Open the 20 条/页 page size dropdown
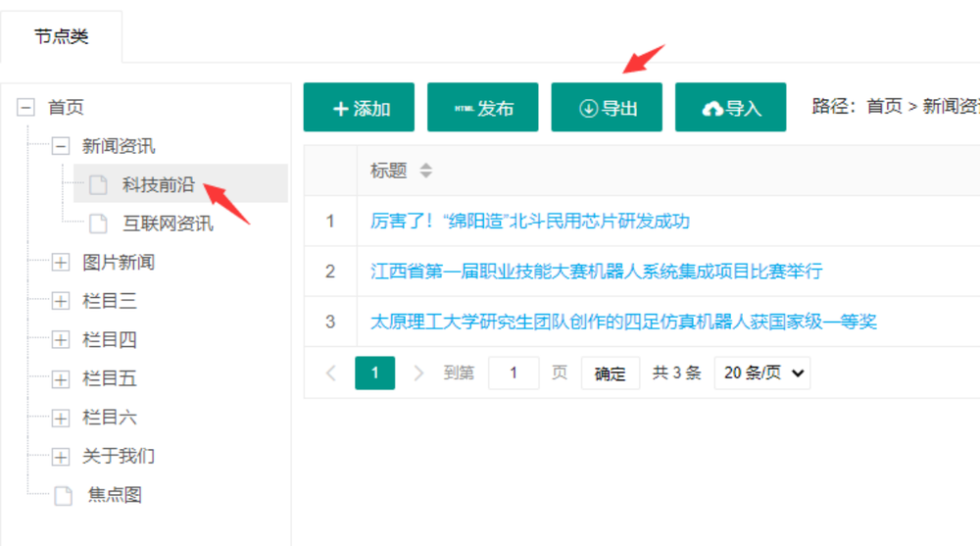The height and width of the screenshot is (546, 980). pyautogui.click(x=761, y=373)
